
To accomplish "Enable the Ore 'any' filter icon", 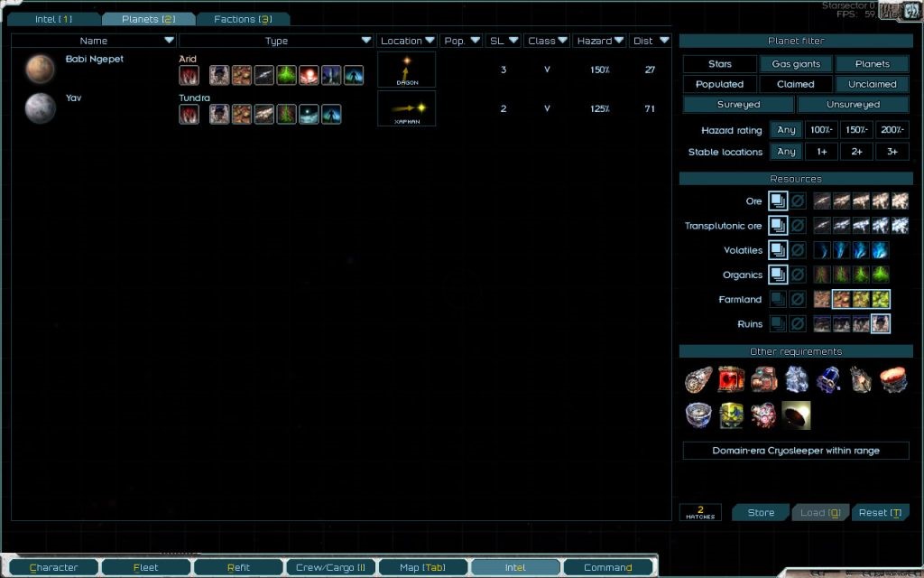I will [777, 201].
